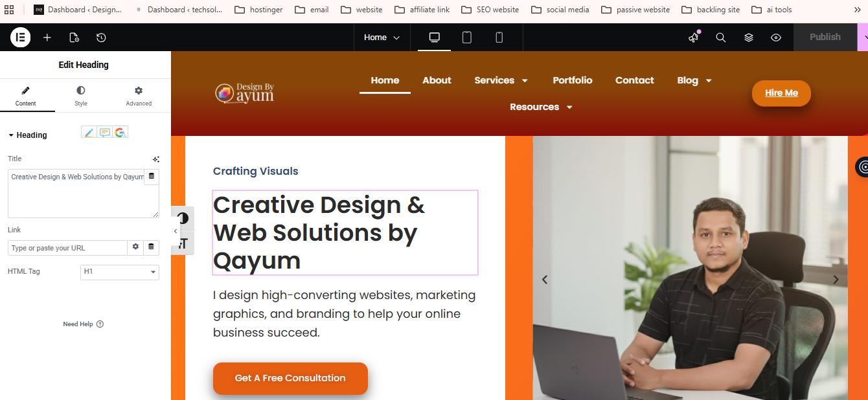The width and height of the screenshot is (868, 400).
Task: Click the link options gear icon
Action: (135, 247)
